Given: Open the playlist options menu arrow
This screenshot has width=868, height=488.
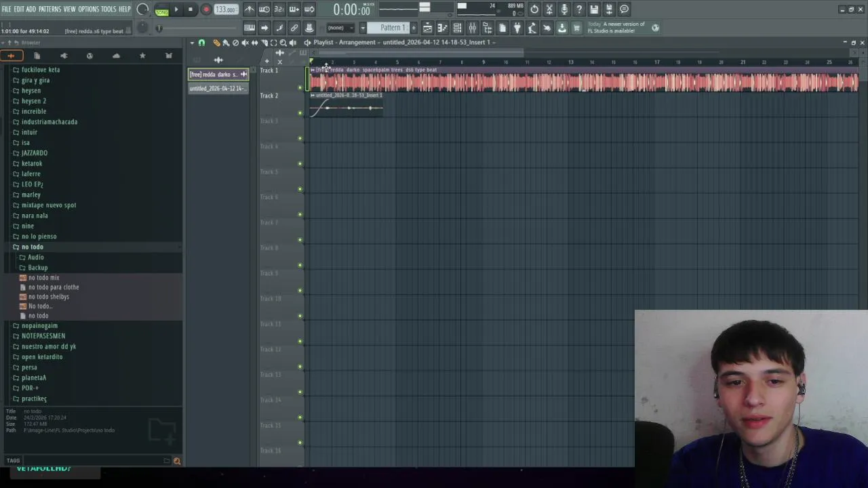Looking at the screenshot, I should [x=192, y=43].
